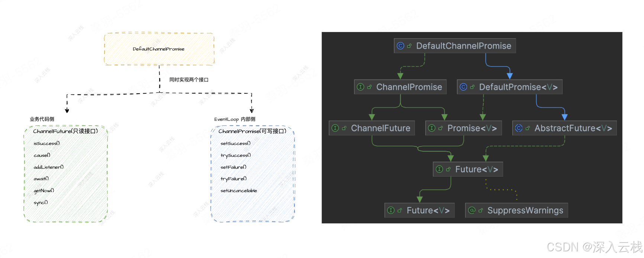
Task: Click the lock icon beside ChannelFuture dark-node label
Action: point(344,129)
